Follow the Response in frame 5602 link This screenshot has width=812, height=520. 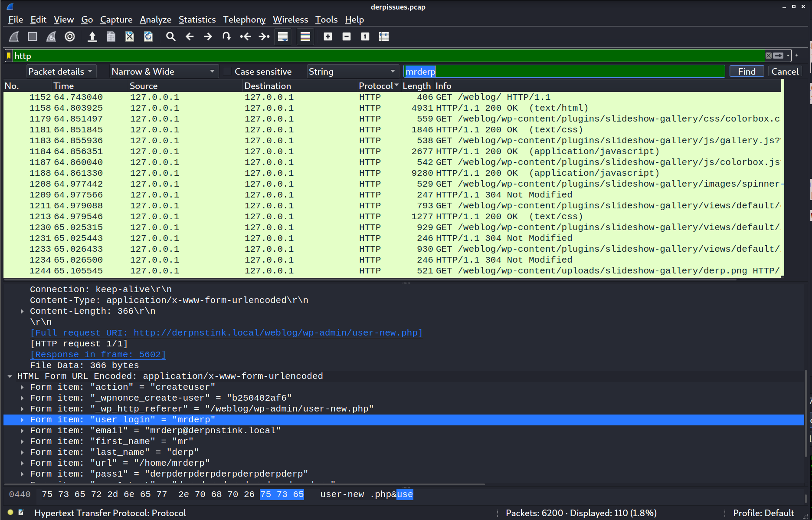click(98, 355)
